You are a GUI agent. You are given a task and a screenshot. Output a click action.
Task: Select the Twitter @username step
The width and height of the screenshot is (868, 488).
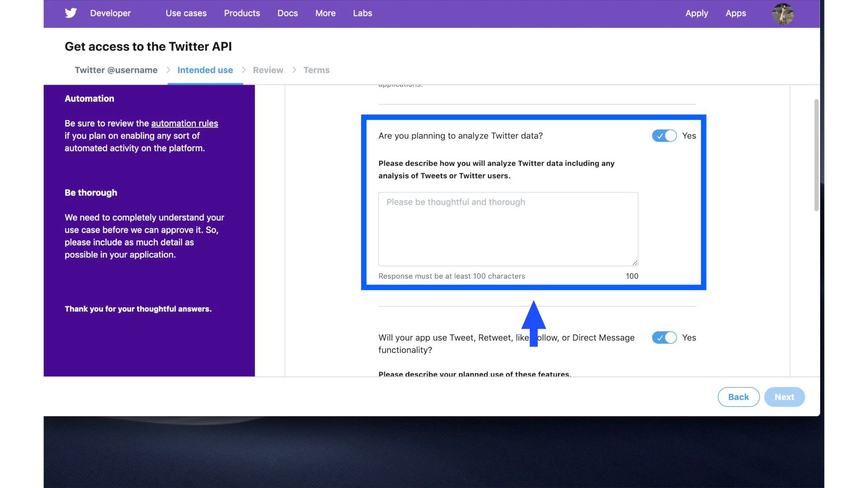coord(116,70)
